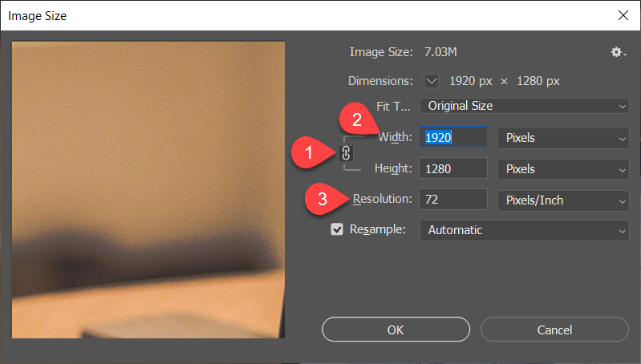Image resolution: width=641 pixels, height=364 pixels.
Task: Enable or disable the Resample checkbox
Action: tap(338, 229)
